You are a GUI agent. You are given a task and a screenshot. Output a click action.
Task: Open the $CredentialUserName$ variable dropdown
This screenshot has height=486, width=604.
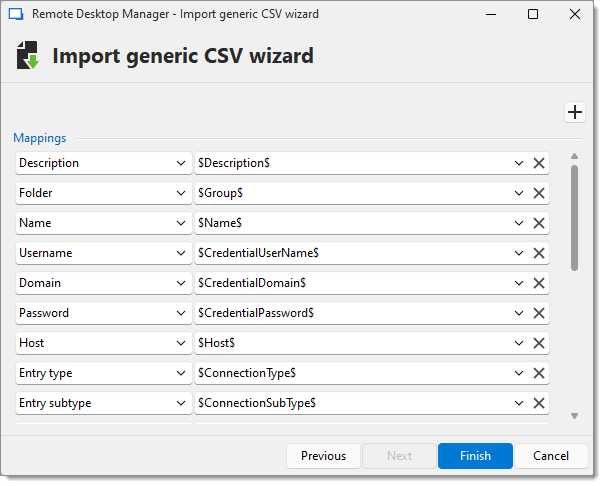[x=519, y=253]
